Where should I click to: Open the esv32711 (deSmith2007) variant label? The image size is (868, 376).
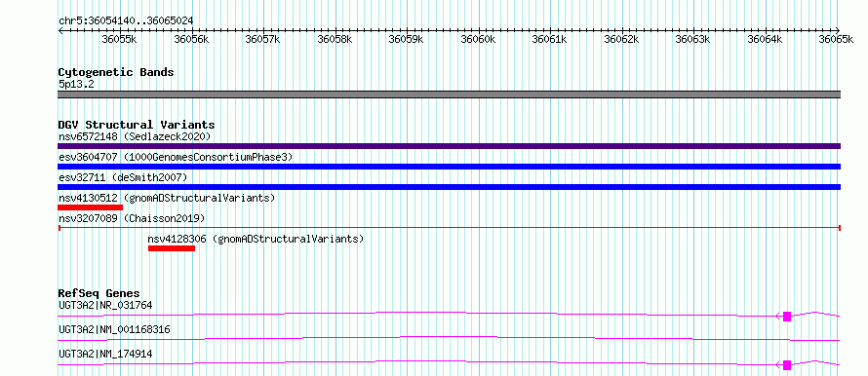point(123,177)
